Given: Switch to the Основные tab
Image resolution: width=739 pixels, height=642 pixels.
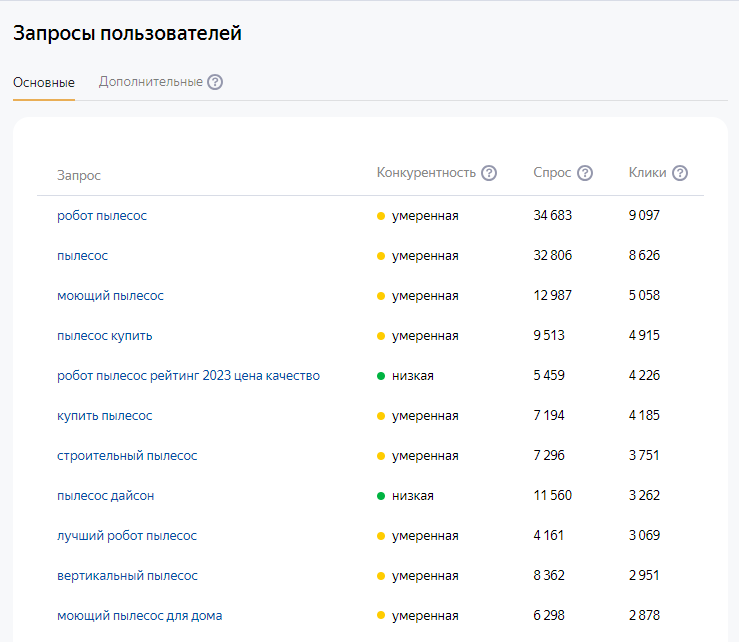Looking at the screenshot, I should [44, 82].
